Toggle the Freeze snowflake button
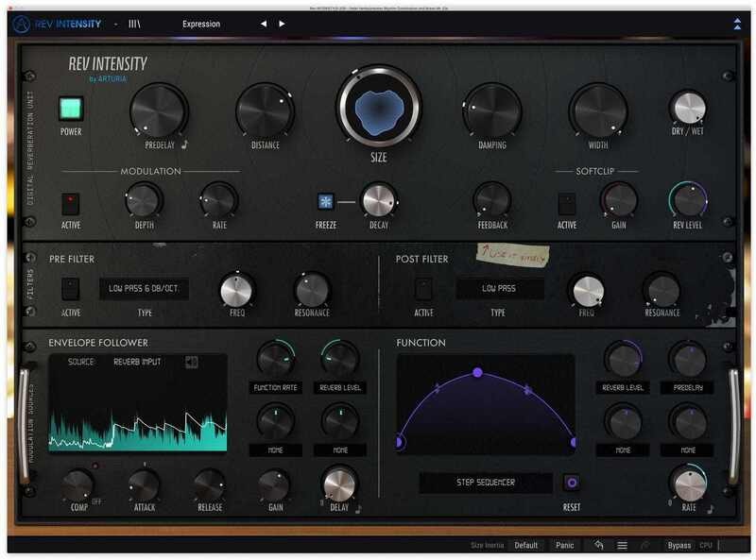 pos(325,201)
